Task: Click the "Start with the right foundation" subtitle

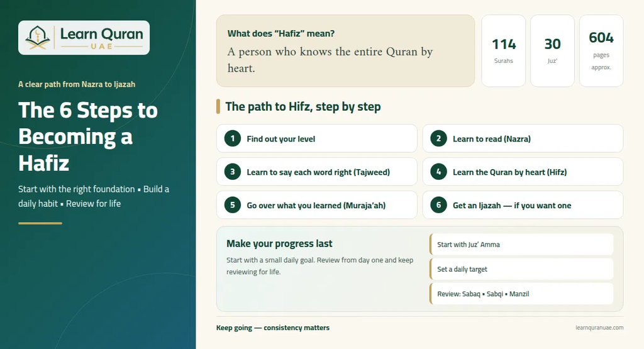Action: (94, 196)
